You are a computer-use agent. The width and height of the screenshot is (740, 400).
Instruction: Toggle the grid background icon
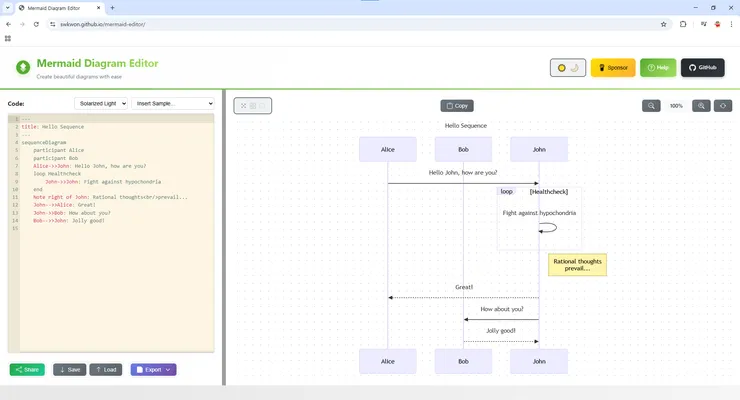tap(253, 106)
